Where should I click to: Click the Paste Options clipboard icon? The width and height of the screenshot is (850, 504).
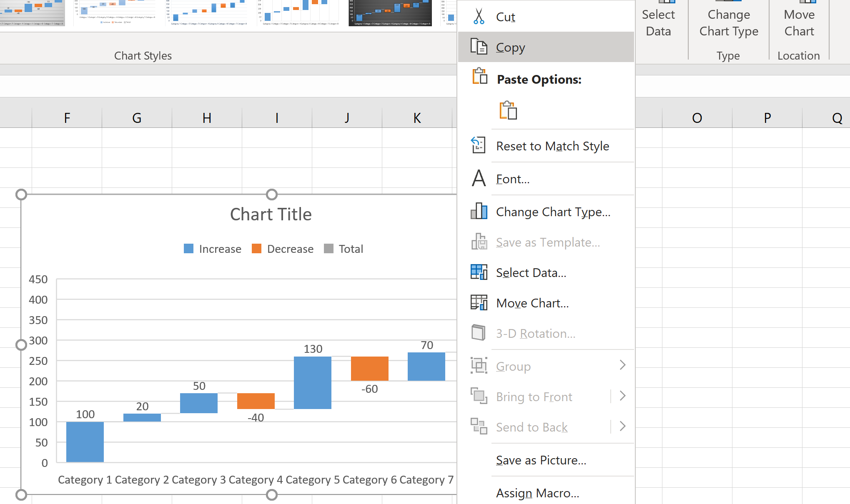coord(479,77)
